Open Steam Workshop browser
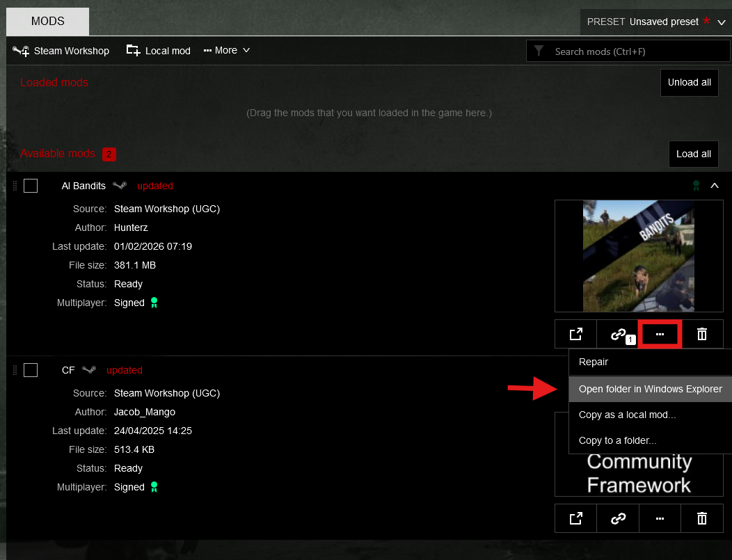732x560 pixels. click(61, 51)
